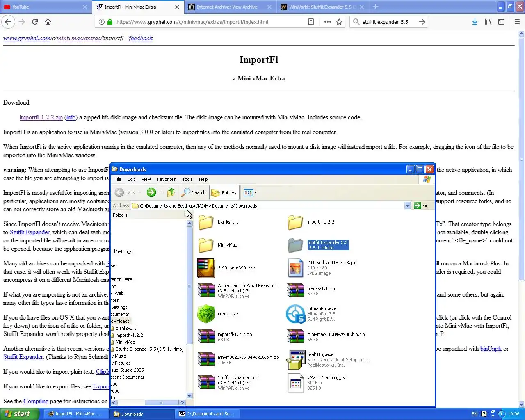Image resolution: width=525 pixels, height=420 pixels.
Task: Switch to Internet Archive: View Archive tab
Action: click(229, 7)
